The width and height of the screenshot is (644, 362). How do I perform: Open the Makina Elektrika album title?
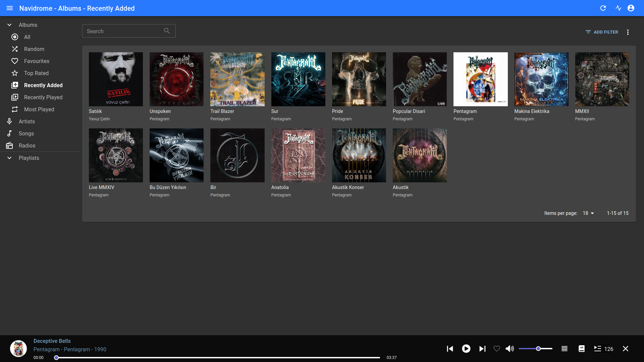coord(532,111)
